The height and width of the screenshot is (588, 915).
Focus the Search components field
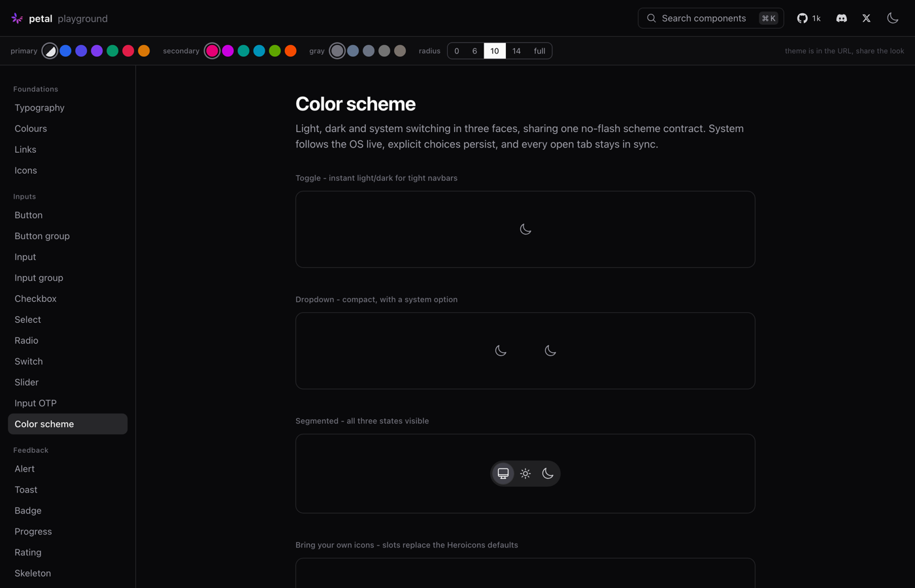pyautogui.click(x=711, y=18)
